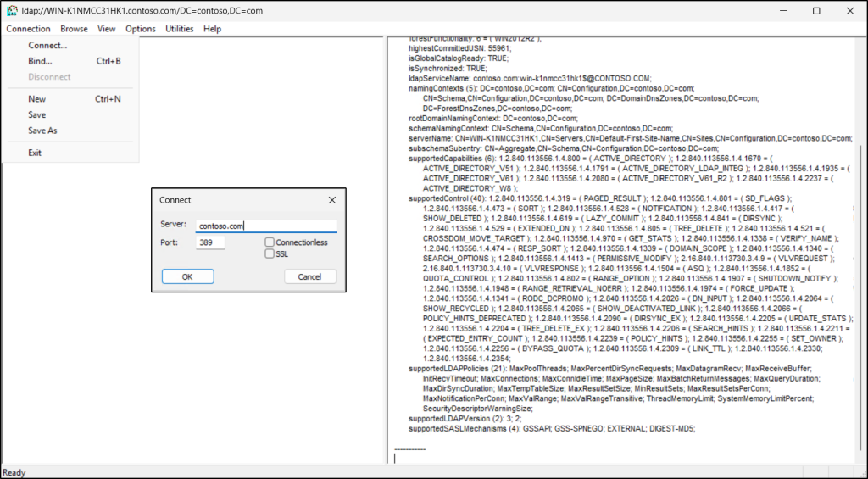868x479 pixels.
Task: Select the Bind... menu entry
Action: click(40, 61)
